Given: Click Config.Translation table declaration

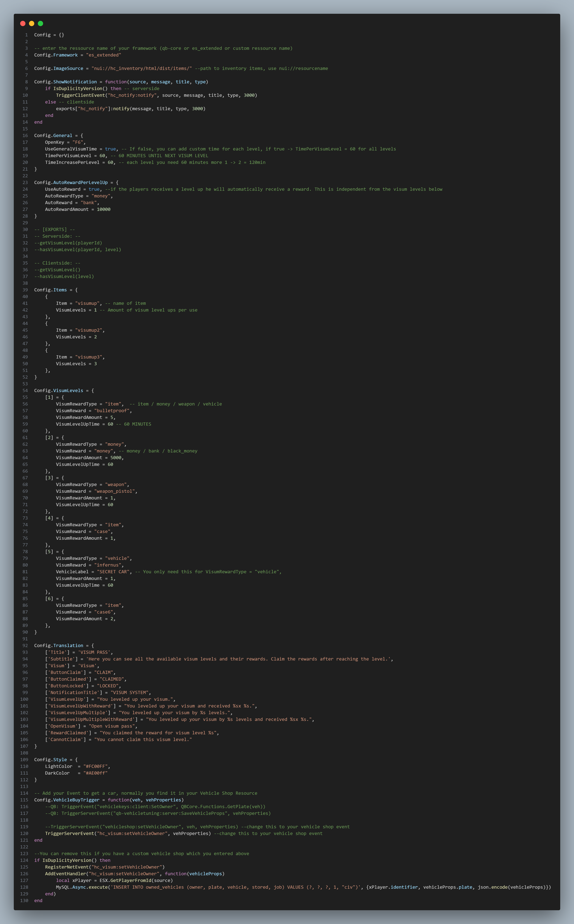Looking at the screenshot, I should [x=64, y=646].
